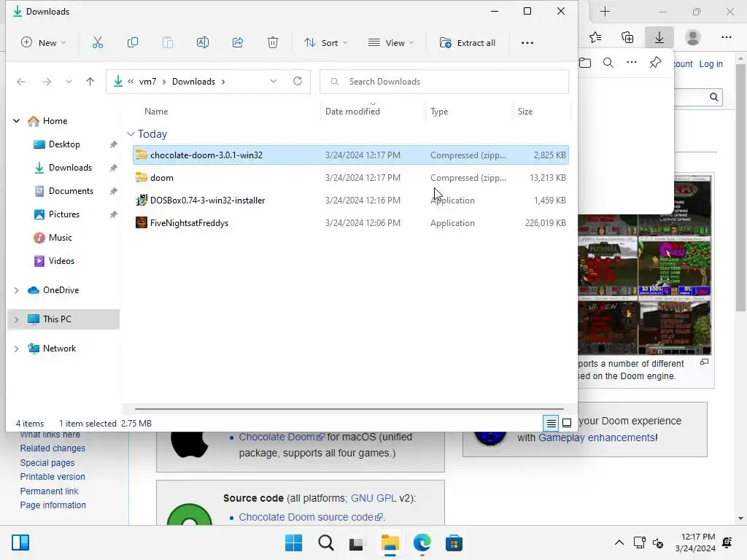747x560 pixels.
Task: Refresh the Downloads folder
Action: tap(298, 82)
